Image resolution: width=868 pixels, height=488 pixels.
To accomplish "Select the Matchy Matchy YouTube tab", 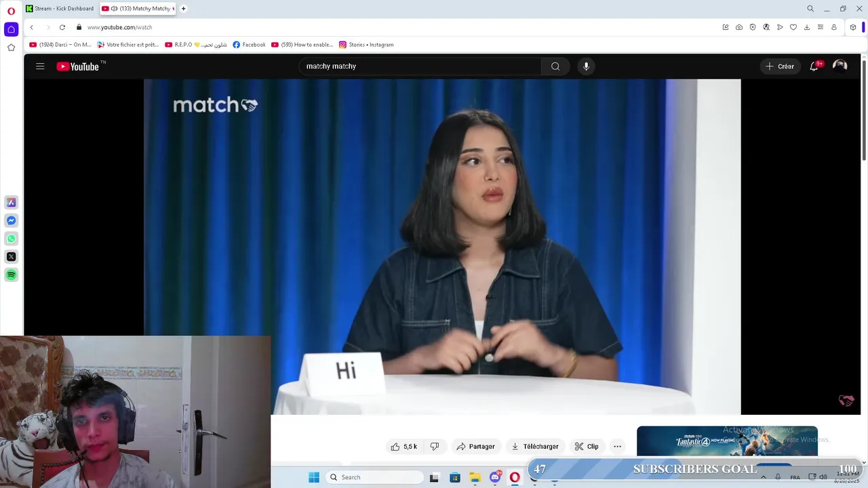I will tap(138, 9).
